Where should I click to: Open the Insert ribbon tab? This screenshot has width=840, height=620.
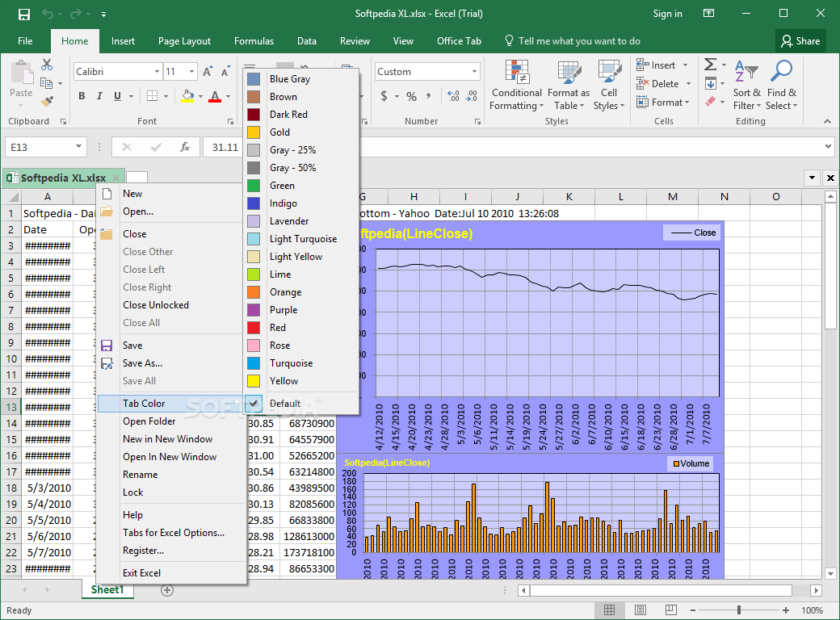click(123, 41)
